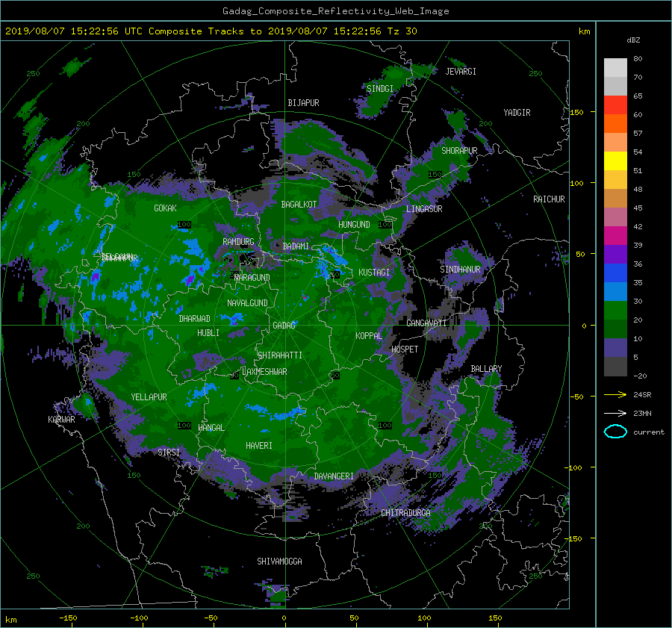Click the cyan current-track ellipse legend icon

coord(615,432)
